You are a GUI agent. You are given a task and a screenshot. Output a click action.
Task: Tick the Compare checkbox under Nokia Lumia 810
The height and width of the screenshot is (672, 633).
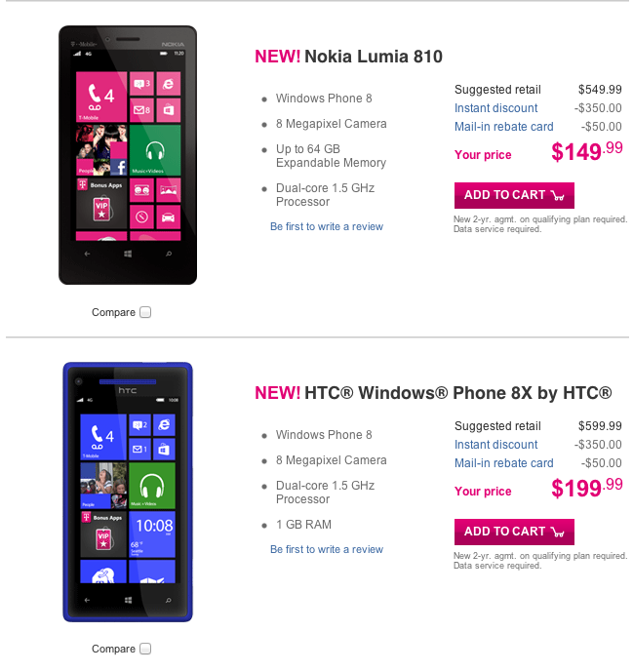point(145,312)
